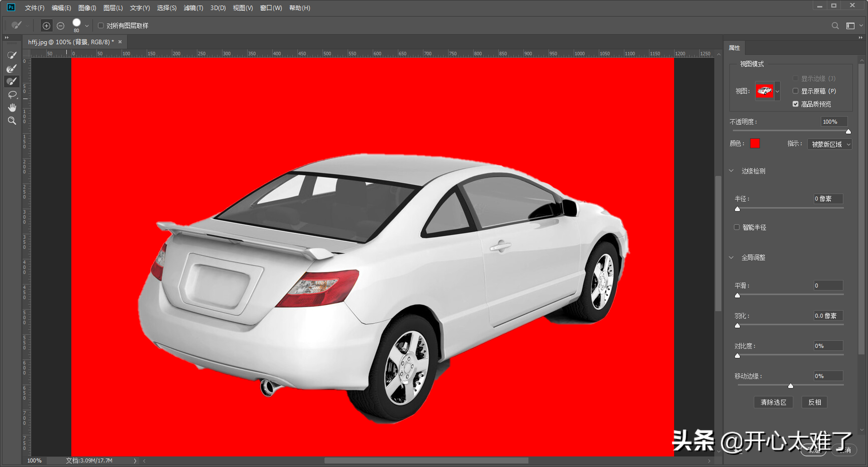Select the Quick Selection tool
The width and height of the screenshot is (868, 467).
[x=12, y=55]
